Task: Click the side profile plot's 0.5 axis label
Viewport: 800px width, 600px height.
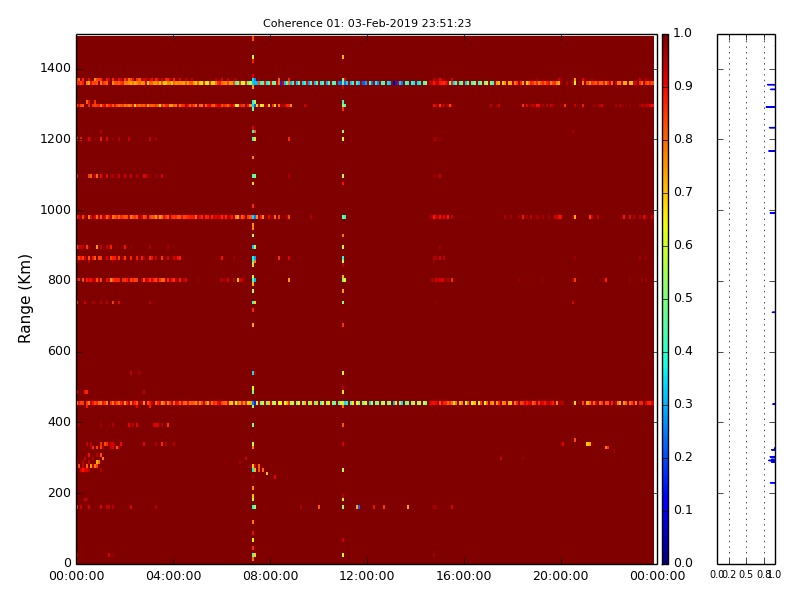Action: point(746,574)
